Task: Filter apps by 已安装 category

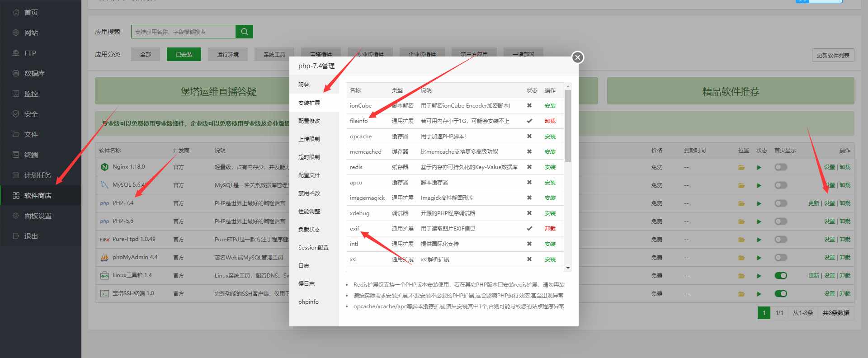Action: tap(184, 54)
